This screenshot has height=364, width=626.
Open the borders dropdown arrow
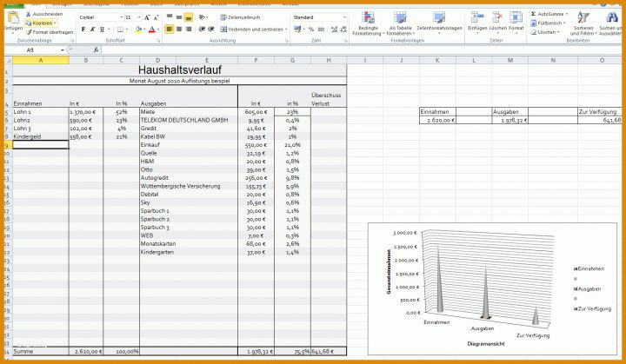pyautogui.click(x=127, y=30)
